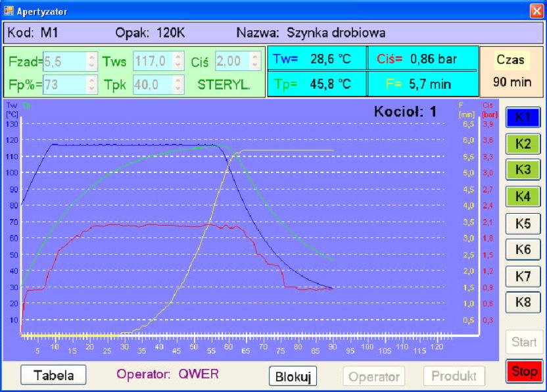Click the Opak: 120K text
The image size is (547, 392).
tap(150, 33)
